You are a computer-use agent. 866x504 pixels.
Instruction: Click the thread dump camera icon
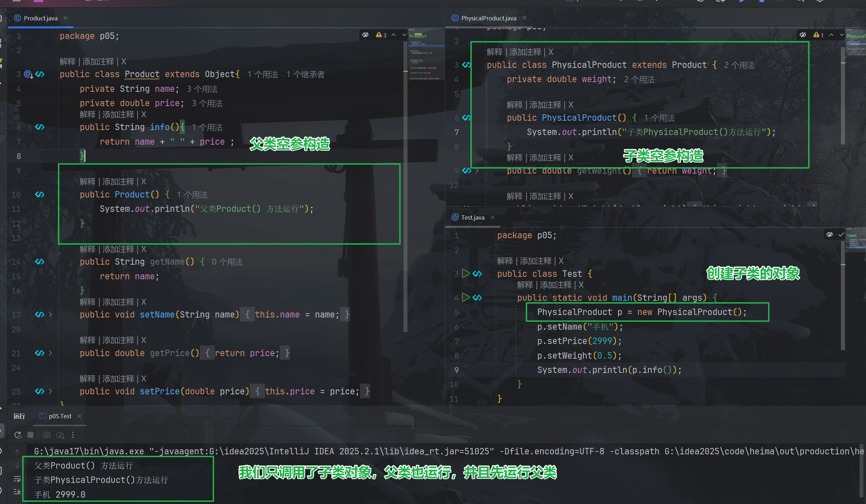47,435
